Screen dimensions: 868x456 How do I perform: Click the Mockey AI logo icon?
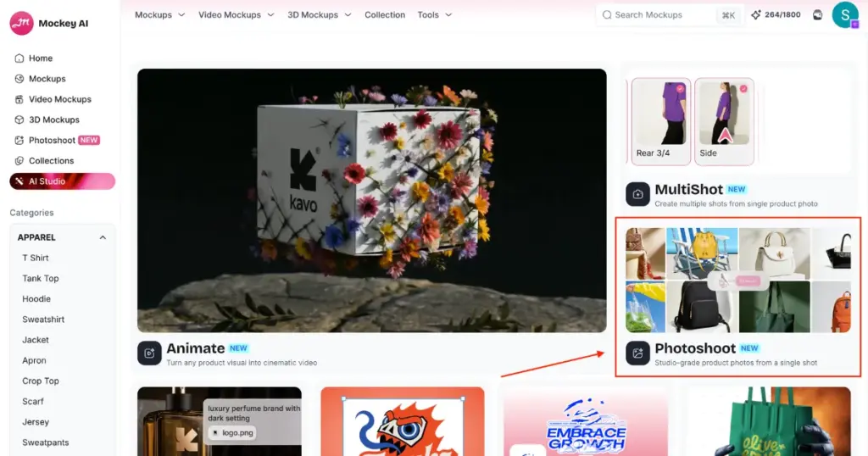(x=21, y=23)
